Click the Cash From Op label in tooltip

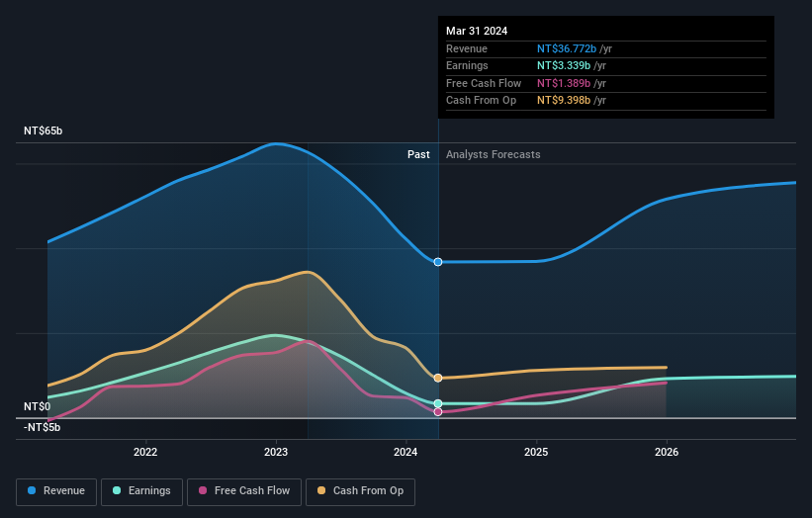pos(481,101)
